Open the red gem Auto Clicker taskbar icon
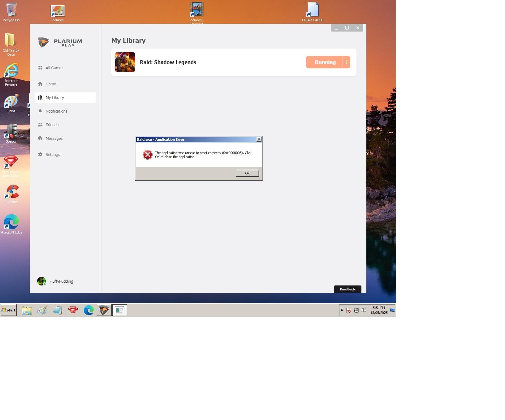Screen dimensions: 505x420 click(x=73, y=310)
